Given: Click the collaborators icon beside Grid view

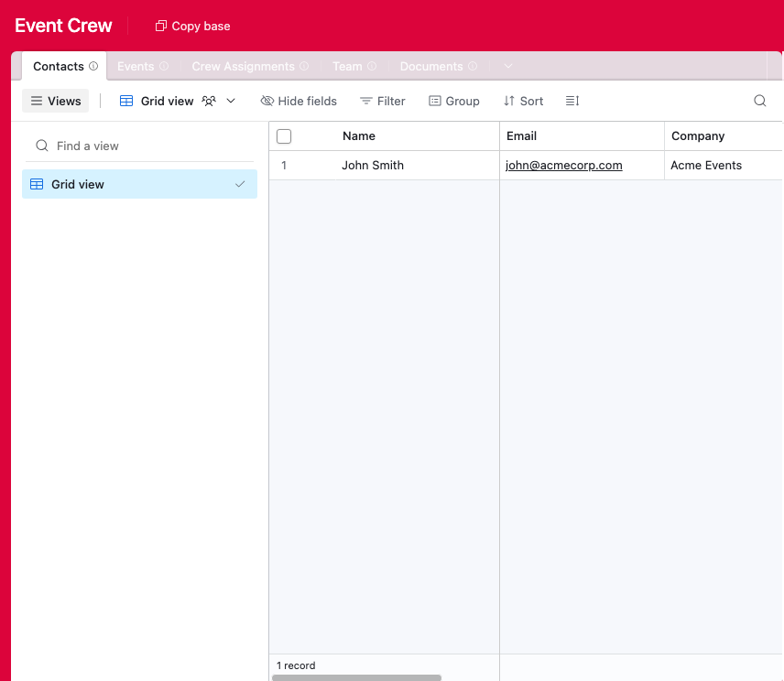Looking at the screenshot, I should [209, 101].
